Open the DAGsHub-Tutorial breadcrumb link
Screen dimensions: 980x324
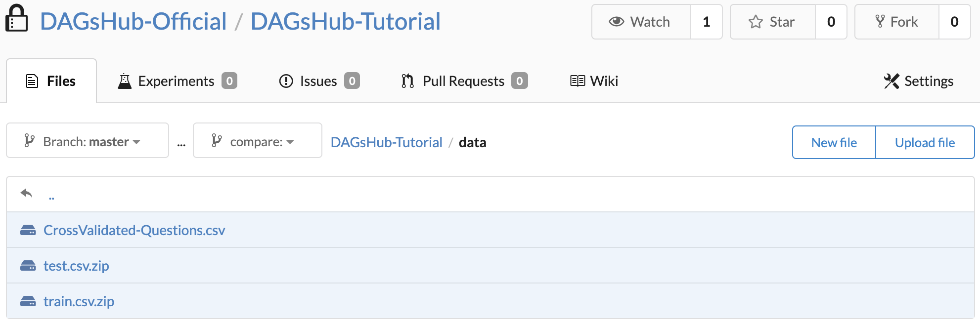(386, 142)
